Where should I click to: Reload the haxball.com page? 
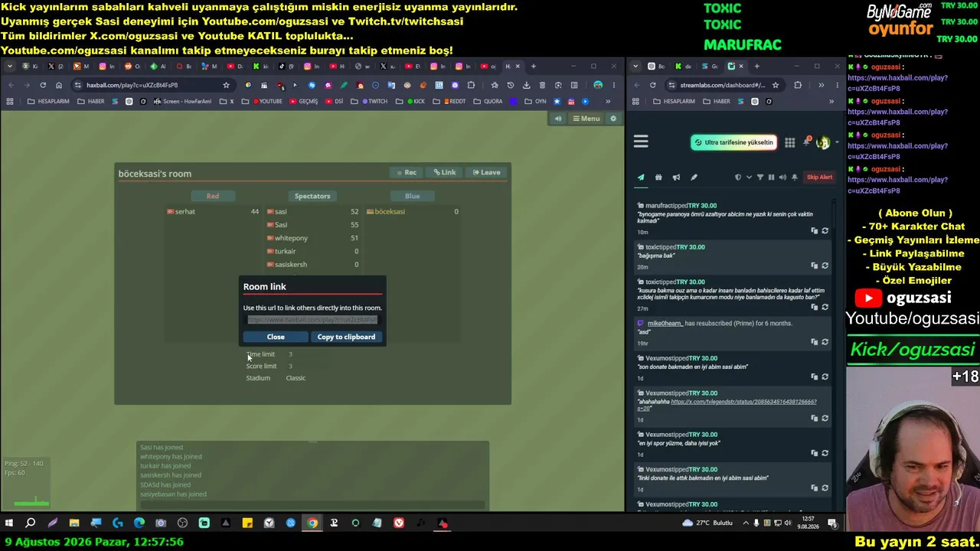[x=43, y=85]
